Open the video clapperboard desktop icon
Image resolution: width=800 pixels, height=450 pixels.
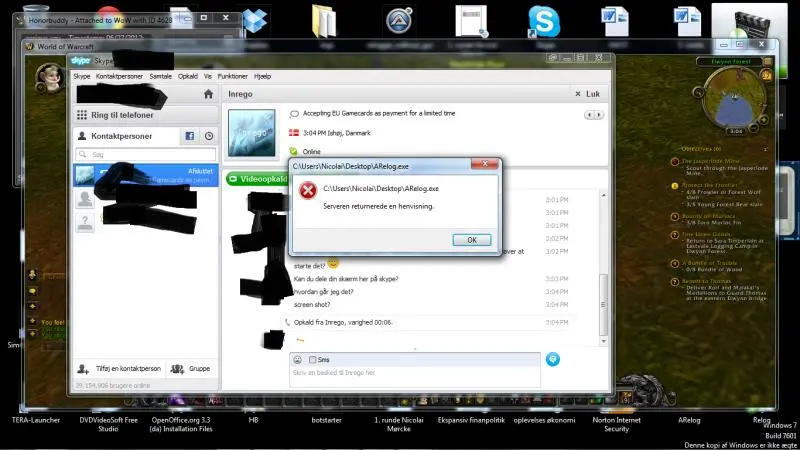[749, 23]
